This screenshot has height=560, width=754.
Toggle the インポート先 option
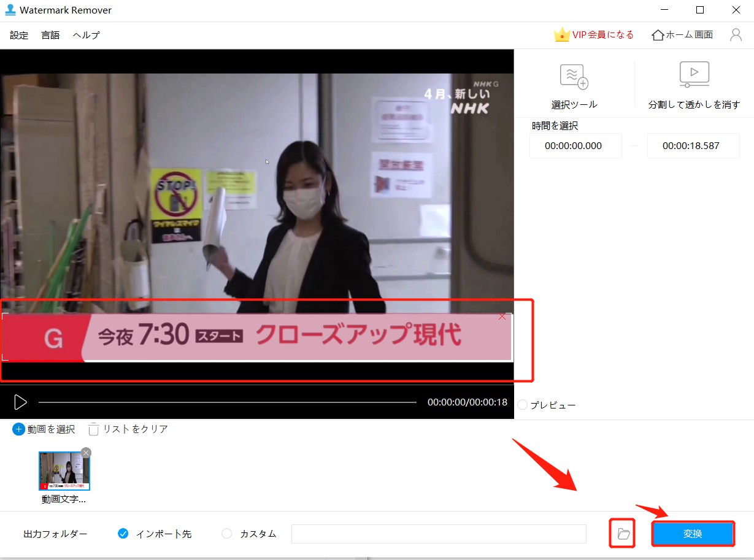tap(123, 534)
